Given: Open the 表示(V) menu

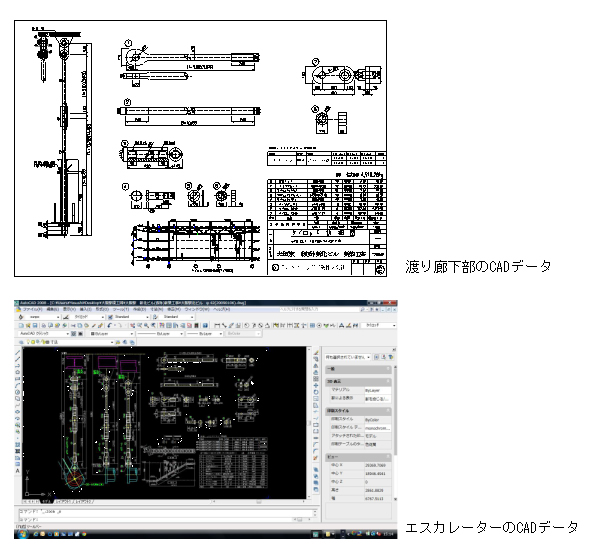Looking at the screenshot, I should click(69, 309).
